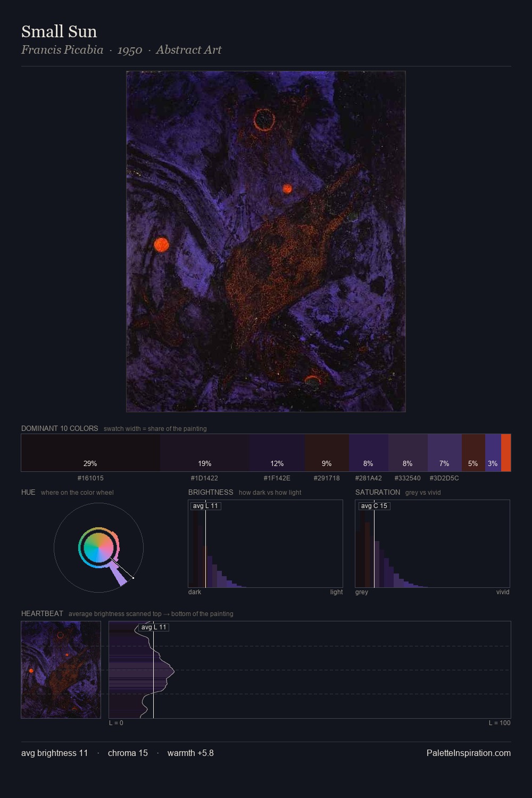Image resolution: width=532 pixels, height=798 pixels.
Task: Select the first 8% swatch #281A42
Action: click(369, 453)
